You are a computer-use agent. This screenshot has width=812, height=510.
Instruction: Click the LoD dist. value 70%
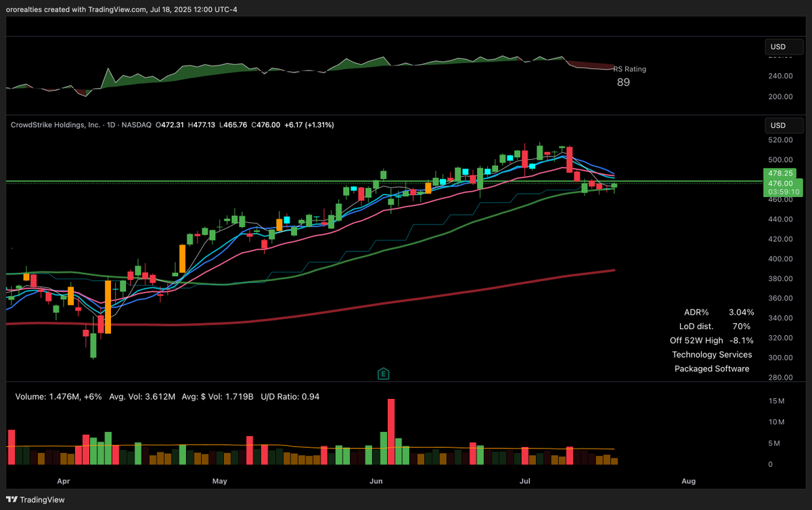(x=741, y=326)
